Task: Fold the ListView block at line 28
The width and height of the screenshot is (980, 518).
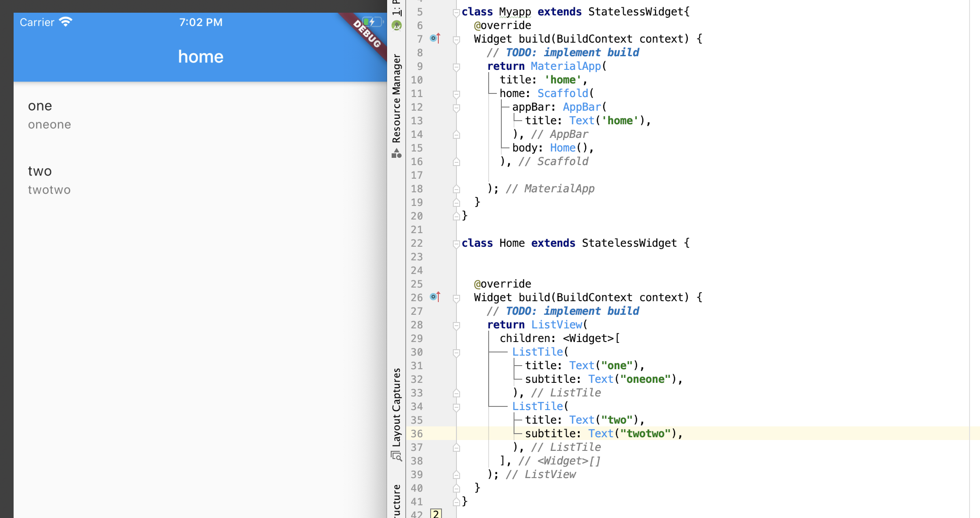Action: pyautogui.click(x=456, y=326)
